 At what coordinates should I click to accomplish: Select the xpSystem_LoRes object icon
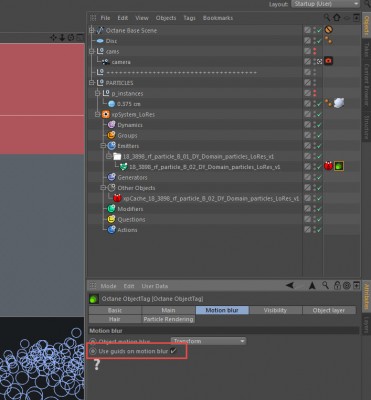point(106,114)
